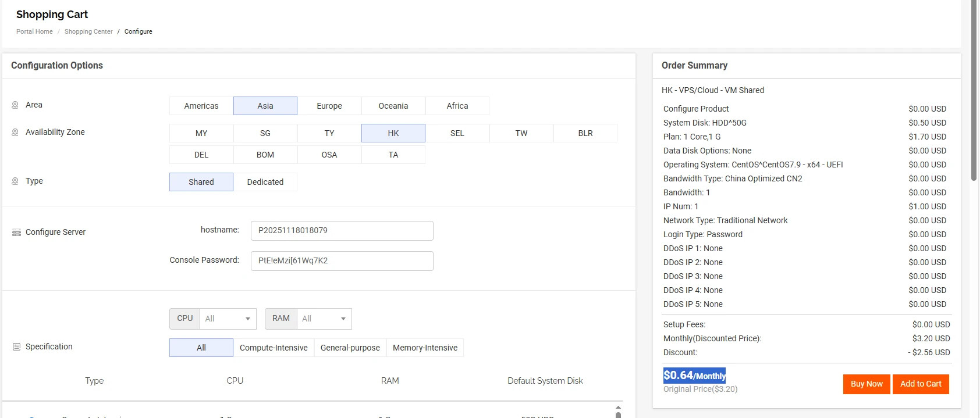The width and height of the screenshot is (980, 418).
Task: Select the Dedicated server type
Action: [x=265, y=182]
